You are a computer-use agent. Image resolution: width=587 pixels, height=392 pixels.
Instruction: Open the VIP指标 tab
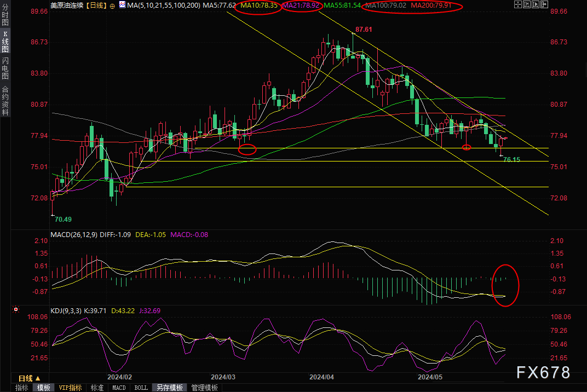[x=71, y=388]
